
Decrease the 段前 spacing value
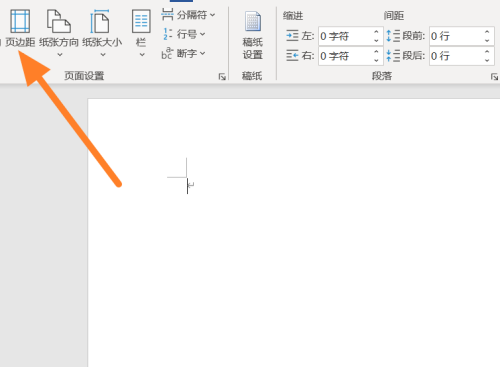tap(487, 40)
